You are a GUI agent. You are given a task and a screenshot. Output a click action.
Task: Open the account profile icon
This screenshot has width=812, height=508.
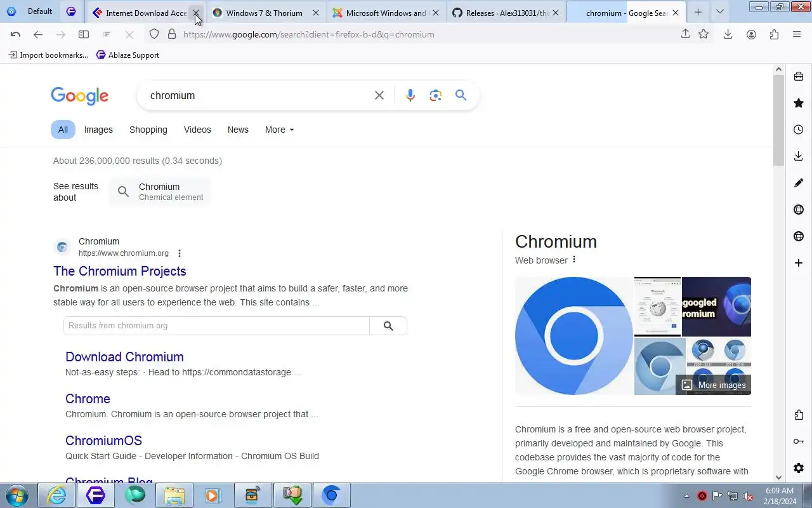[751, 34]
